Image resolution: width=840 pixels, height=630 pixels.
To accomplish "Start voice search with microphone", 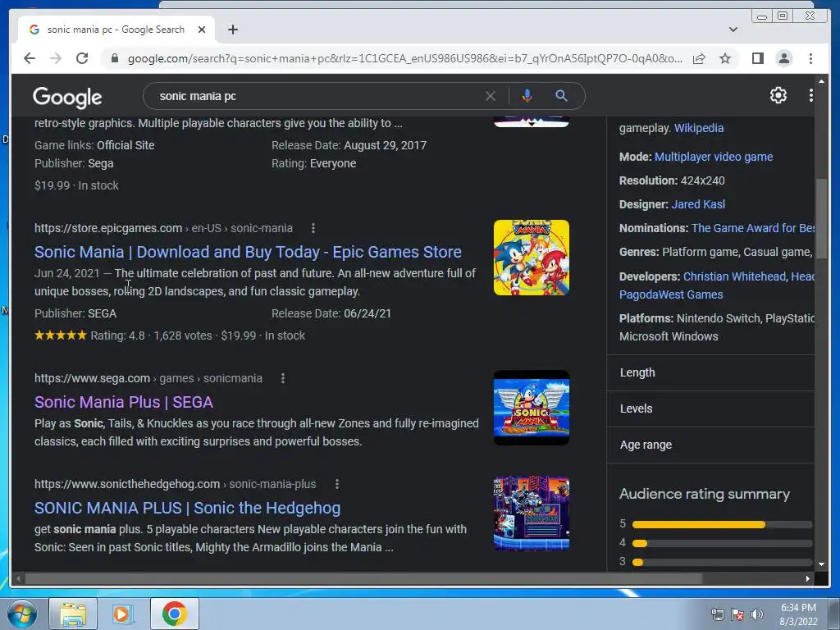I will click(527, 96).
